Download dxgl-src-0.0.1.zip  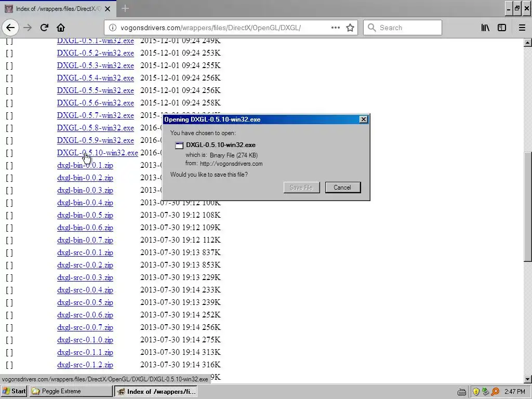pos(85,252)
